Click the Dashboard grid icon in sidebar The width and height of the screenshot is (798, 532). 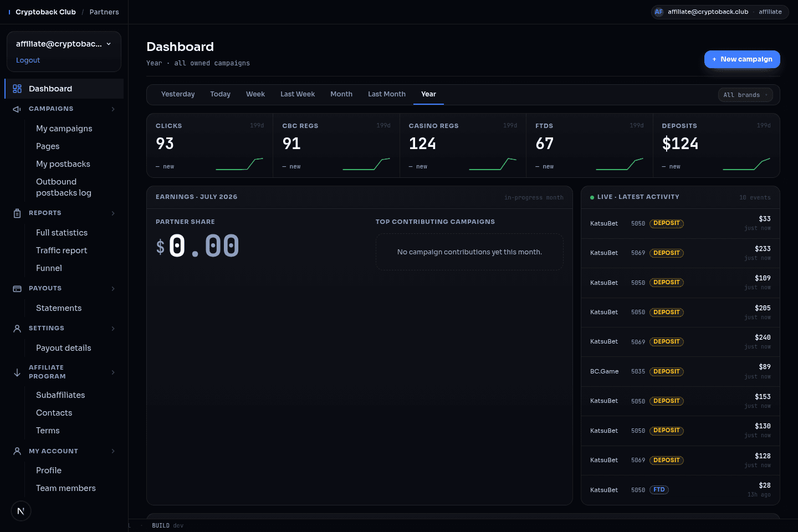(x=17, y=89)
